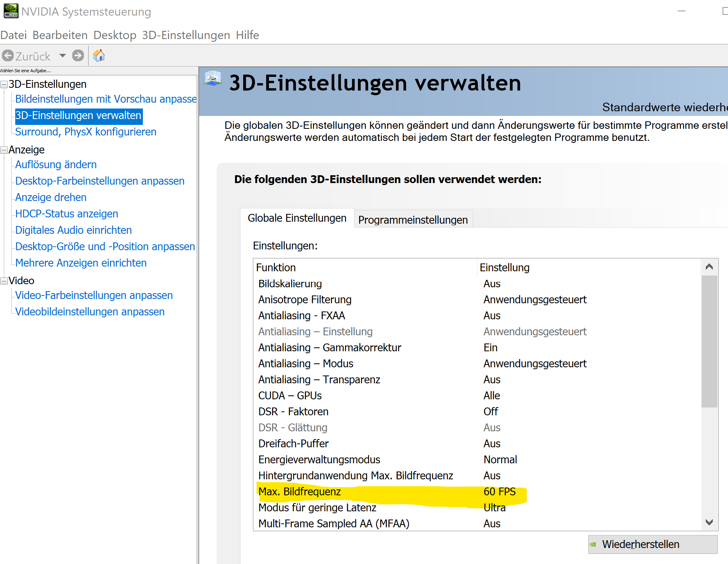Open the Hilfe menu
This screenshot has height=564, width=728.
pos(247,35)
